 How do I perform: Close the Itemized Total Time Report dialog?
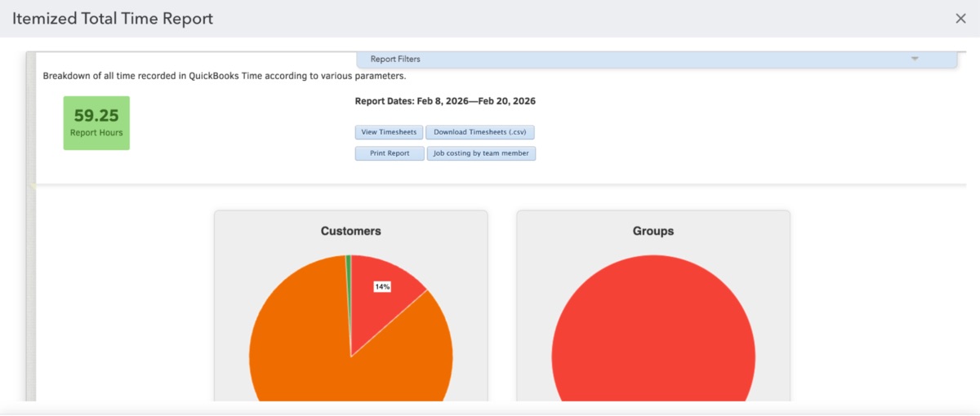click(x=960, y=19)
